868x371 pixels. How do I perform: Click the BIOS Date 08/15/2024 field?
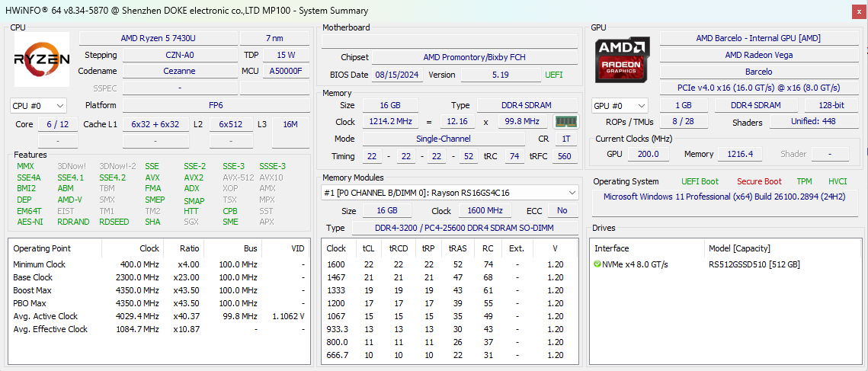tap(393, 75)
